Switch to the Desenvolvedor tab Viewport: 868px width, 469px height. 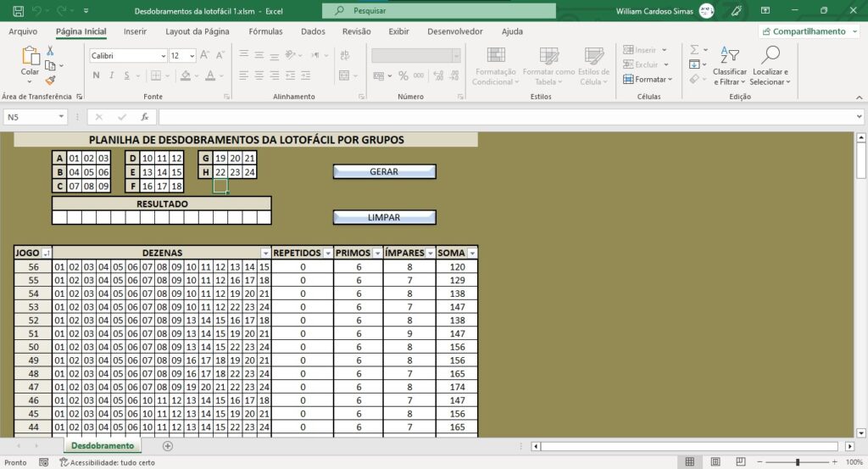coord(455,31)
